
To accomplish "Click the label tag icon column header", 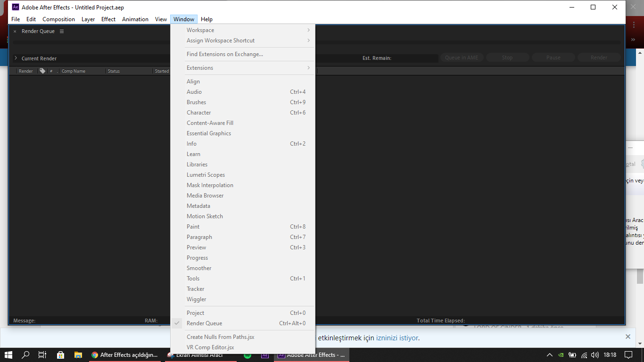I will (x=42, y=71).
